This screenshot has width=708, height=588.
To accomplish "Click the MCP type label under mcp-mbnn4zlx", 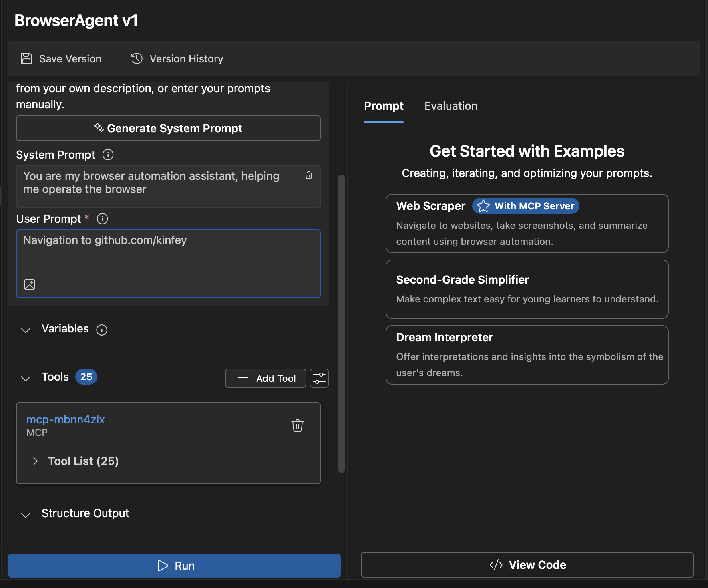I will click(37, 433).
